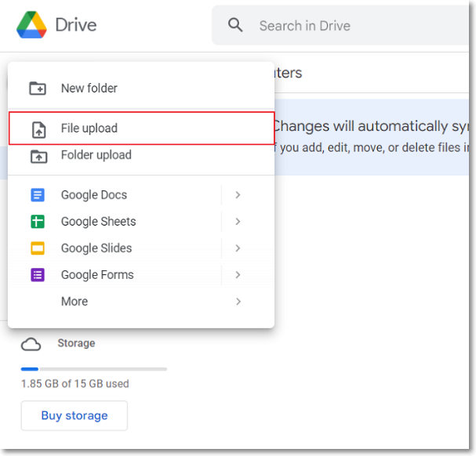Expand the Google Sheets submenu arrow
The width and height of the screenshot is (476, 456).
click(x=238, y=222)
